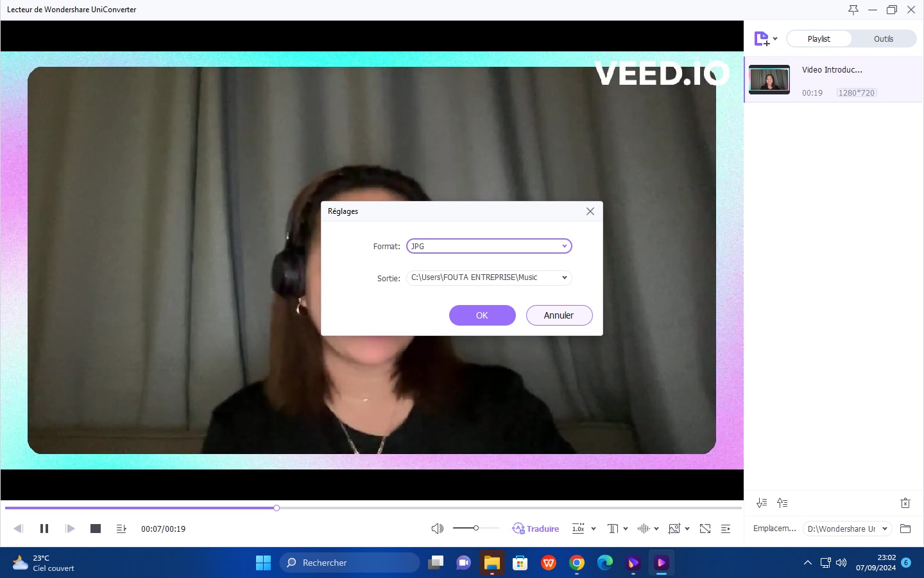Click the subtitle text icon
Image resolution: width=924 pixels, height=578 pixels.
click(613, 529)
